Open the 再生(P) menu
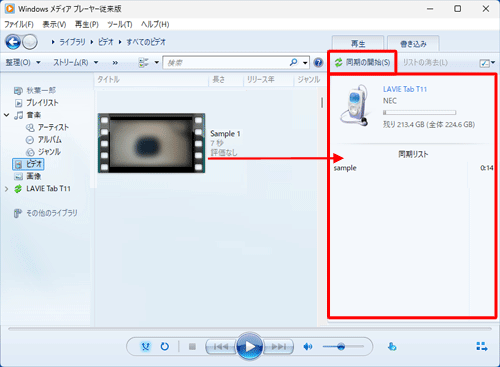 pyautogui.click(x=87, y=24)
